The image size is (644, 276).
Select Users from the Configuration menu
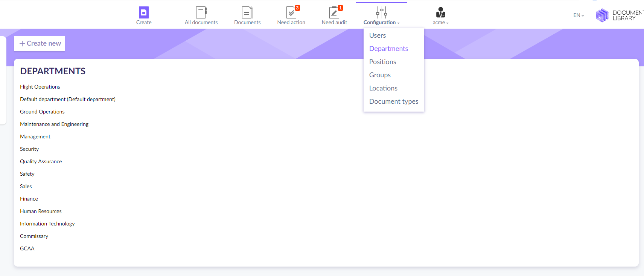[x=378, y=35]
